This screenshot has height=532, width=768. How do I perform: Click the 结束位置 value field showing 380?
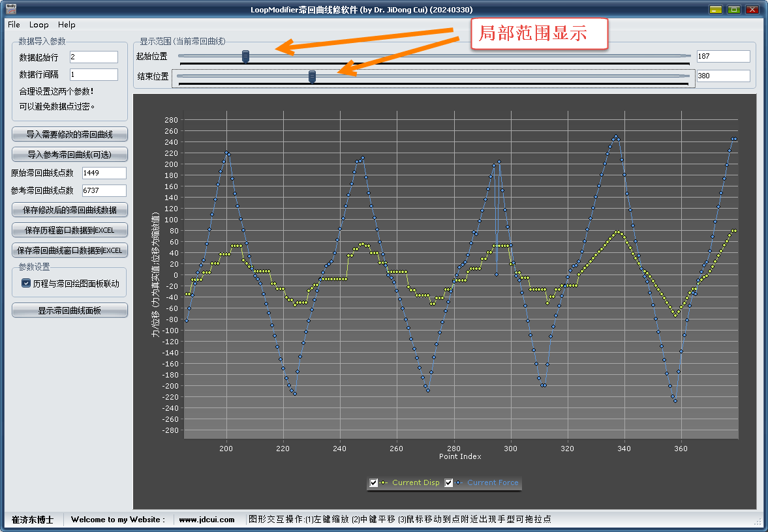coord(724,76)
